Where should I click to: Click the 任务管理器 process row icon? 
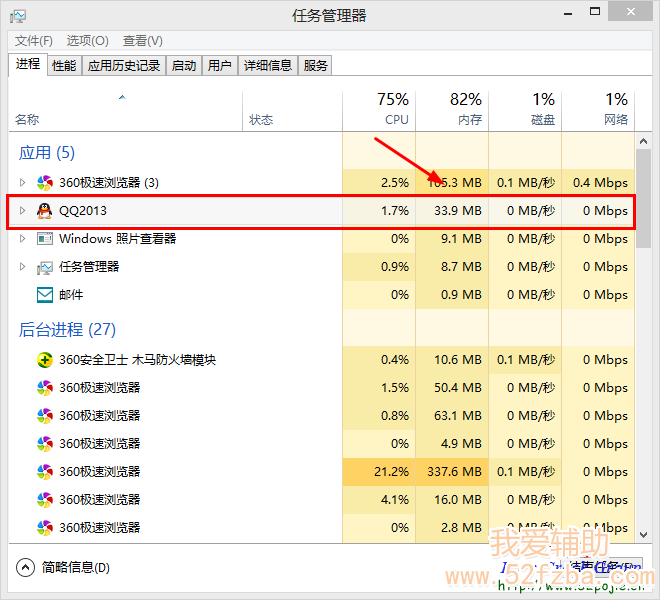tap(45, 267)
